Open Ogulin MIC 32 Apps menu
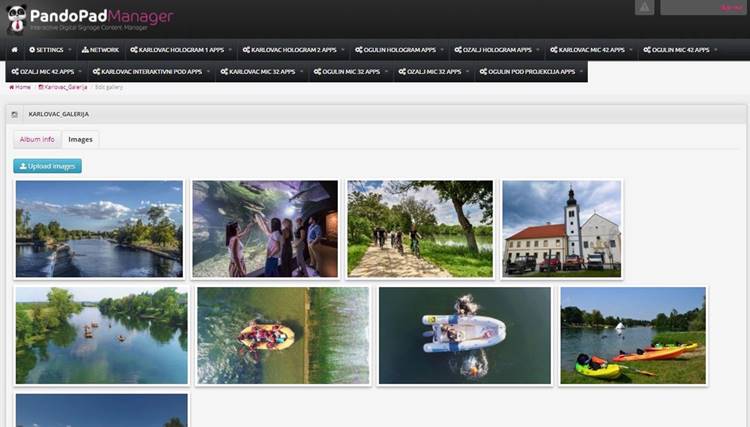 pyautogui.click(x=351, y=72)
